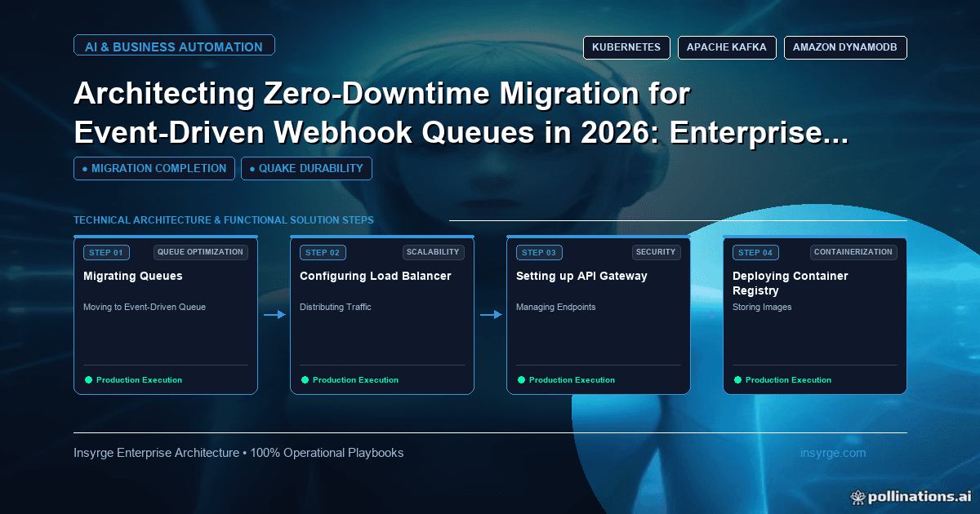Click the Queue Optimization tag
The width and height of the screenshot is (980, 514).
(x=200, y=252)
